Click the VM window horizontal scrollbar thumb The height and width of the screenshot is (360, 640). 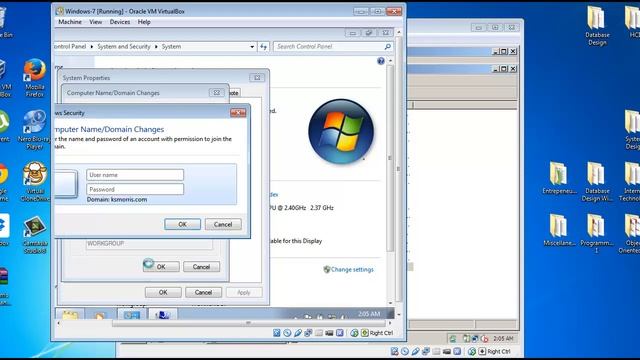coord(248,323)
